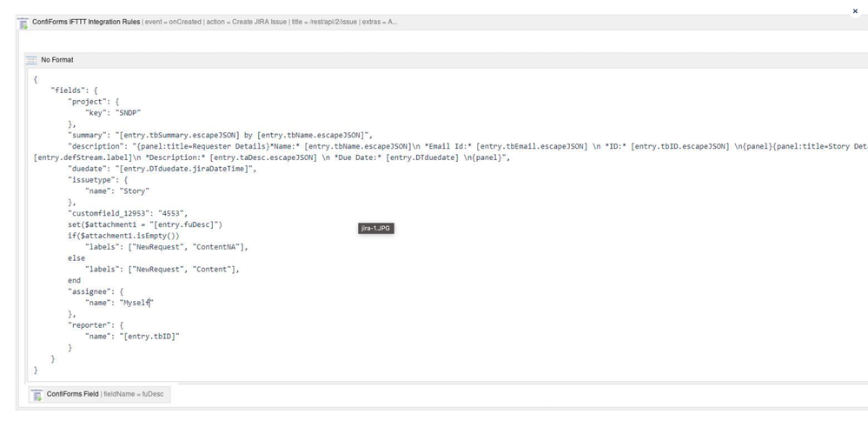Click the end keyword line
The image size is (868, 421).
click(74, 280)
